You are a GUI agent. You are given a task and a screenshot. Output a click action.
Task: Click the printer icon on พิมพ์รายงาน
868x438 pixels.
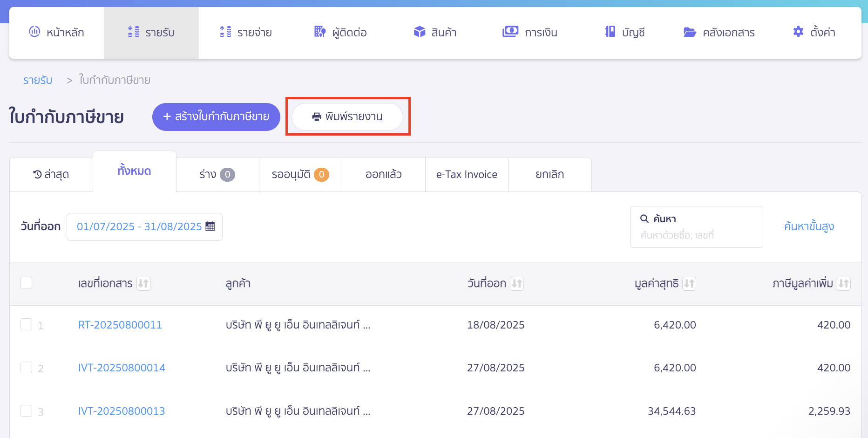(317, 116)
